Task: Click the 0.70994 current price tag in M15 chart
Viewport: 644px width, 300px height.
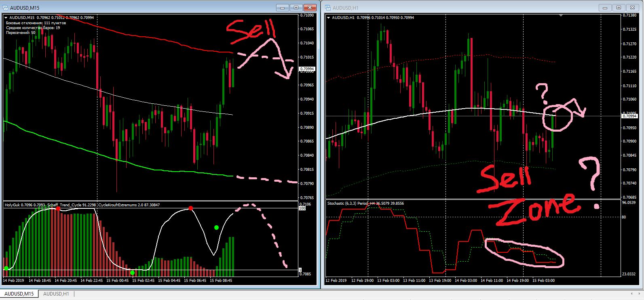Action: (307, 69)
